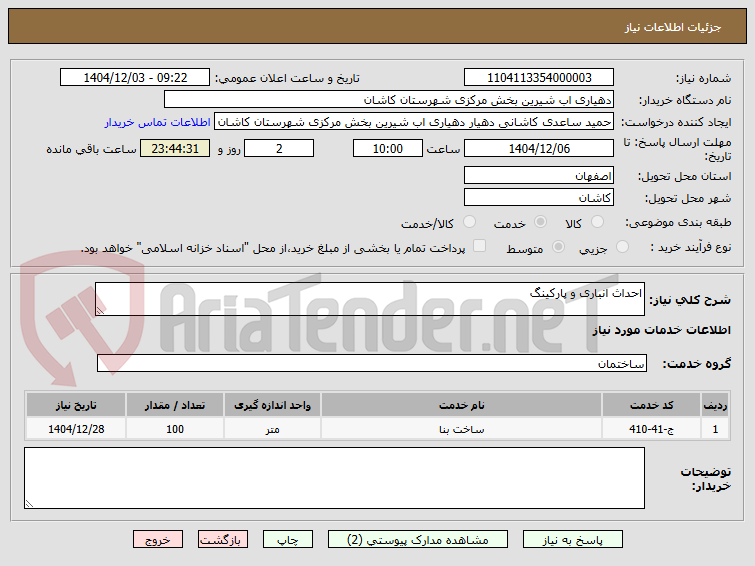Click the quantity cell 100
This screenshot has width=755, height=566.
tap(175, 429)
